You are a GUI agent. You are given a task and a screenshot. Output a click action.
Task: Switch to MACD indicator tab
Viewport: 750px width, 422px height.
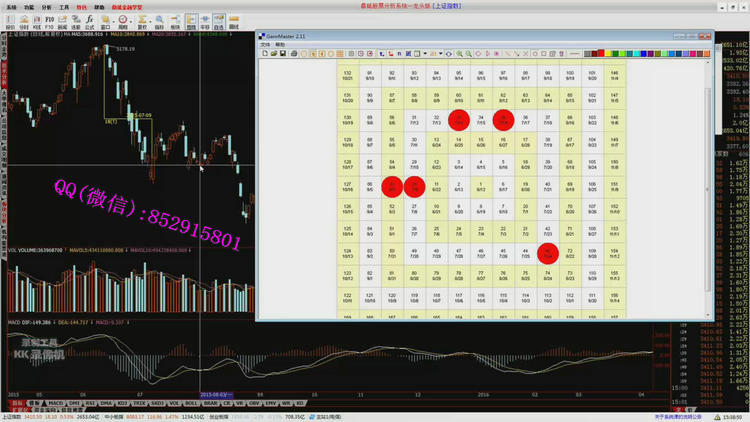[55, 403]
